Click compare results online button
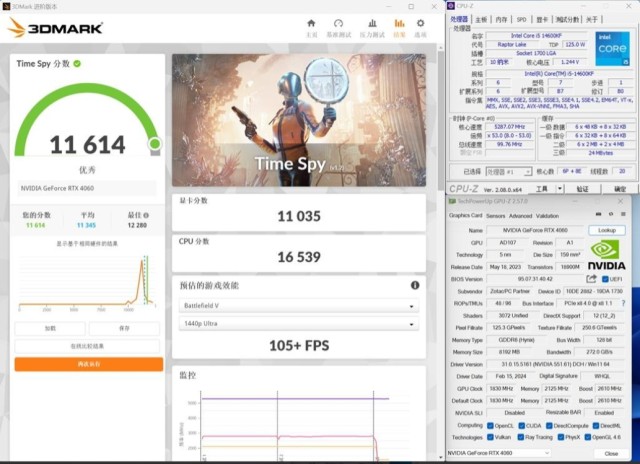 coord(87,346)
